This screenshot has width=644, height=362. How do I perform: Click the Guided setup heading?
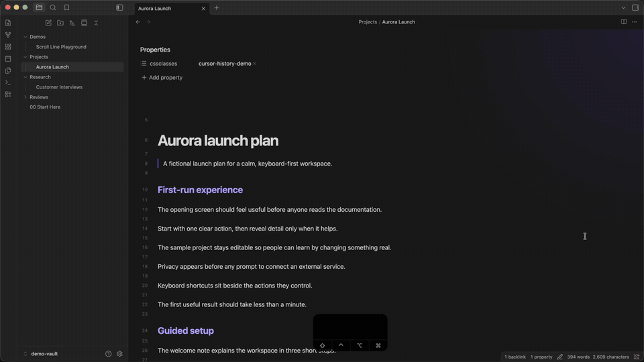[x=186, y=330]
